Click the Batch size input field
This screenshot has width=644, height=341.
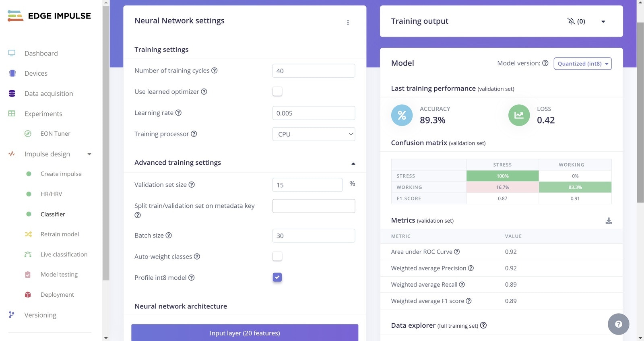[314, 236]
